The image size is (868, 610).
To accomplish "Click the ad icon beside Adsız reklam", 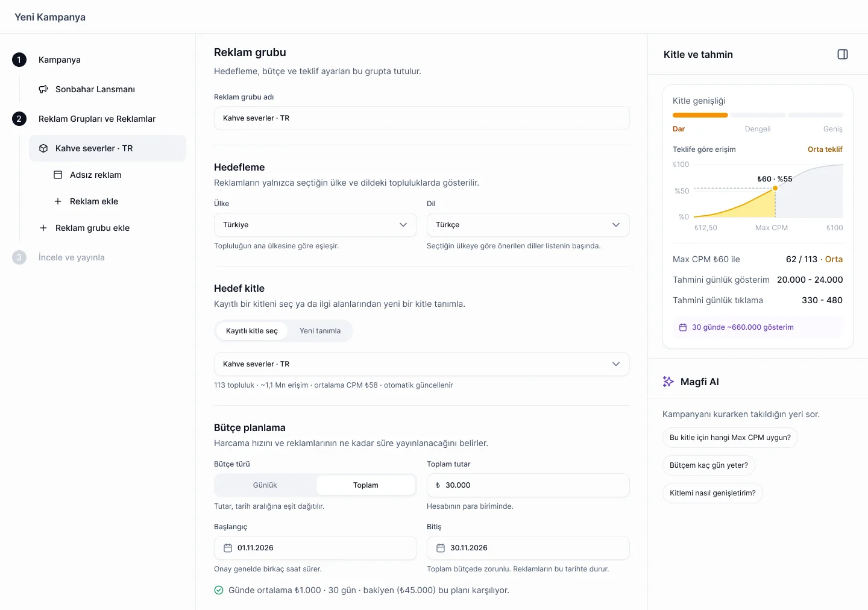I will coord(58,175).
